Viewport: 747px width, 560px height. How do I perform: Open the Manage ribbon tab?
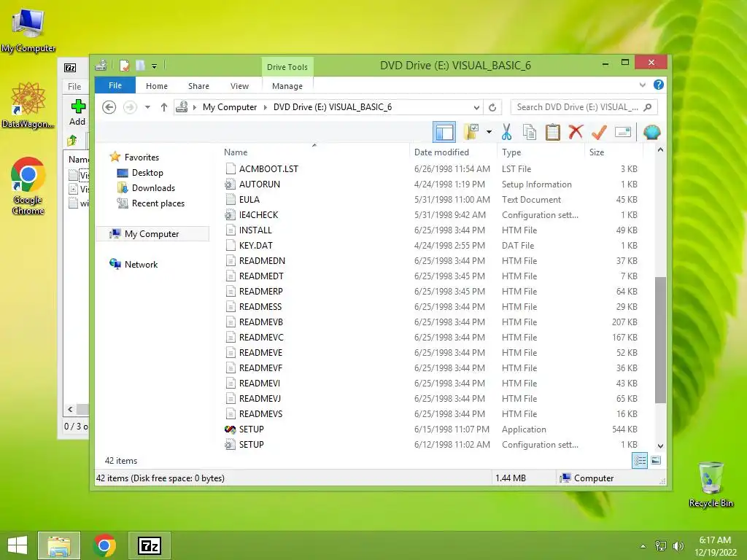(x=287, y=86)
